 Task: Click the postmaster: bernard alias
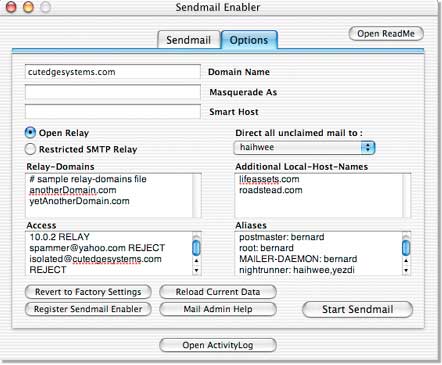[x=282, y=237]
